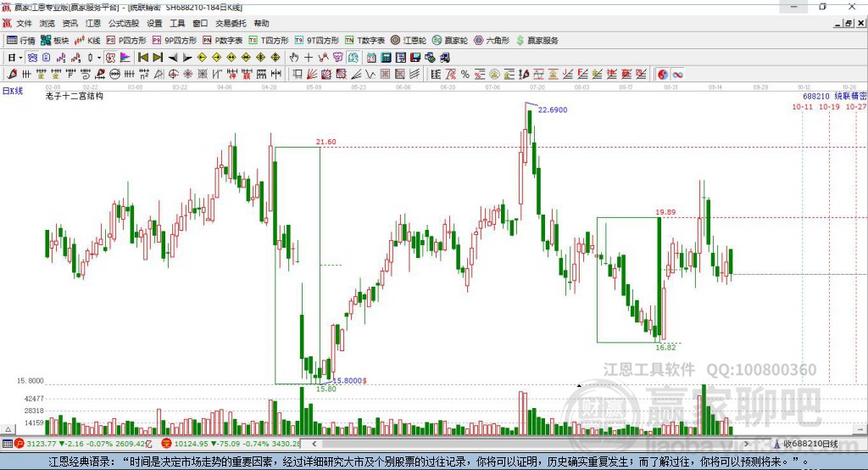Select the hand pan tool
The image size is (868, 470).
pyautogui.click(x=294, y=58)
